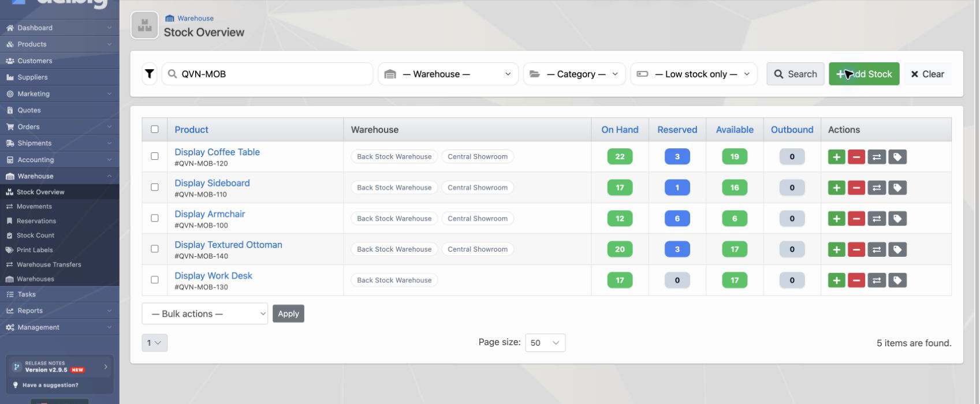The height and width of the screenshot is (404, 980).
Task: Click the transfer icon for Display Textured Ottoman
Action: [x=877, y=249]
